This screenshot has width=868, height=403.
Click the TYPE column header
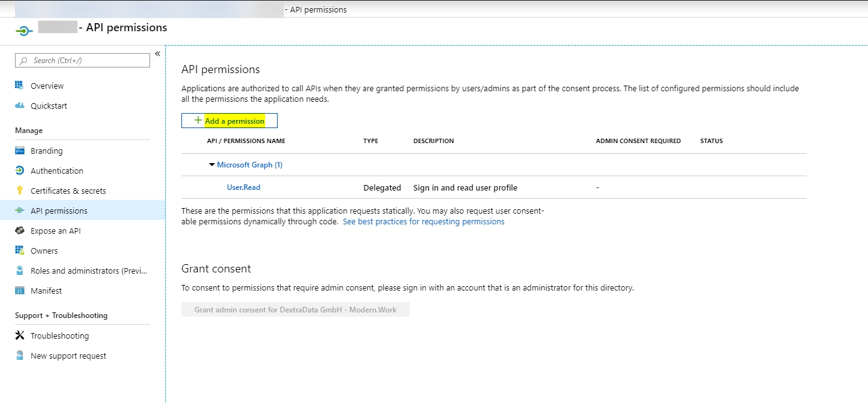click(371, 141)
